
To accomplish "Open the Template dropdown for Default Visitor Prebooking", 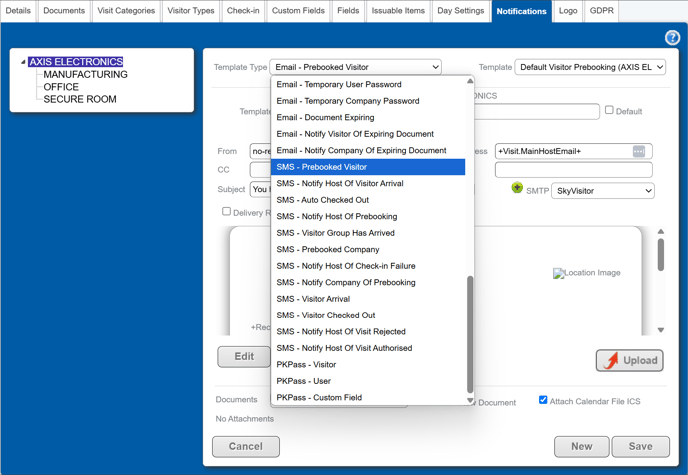I will click(x=590, y=67).
